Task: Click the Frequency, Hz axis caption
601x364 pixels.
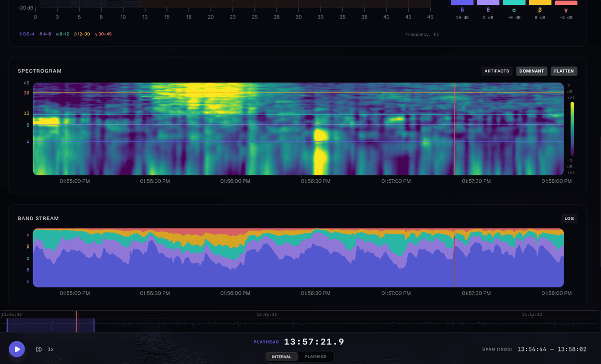Action: click(x=422, y=35)
